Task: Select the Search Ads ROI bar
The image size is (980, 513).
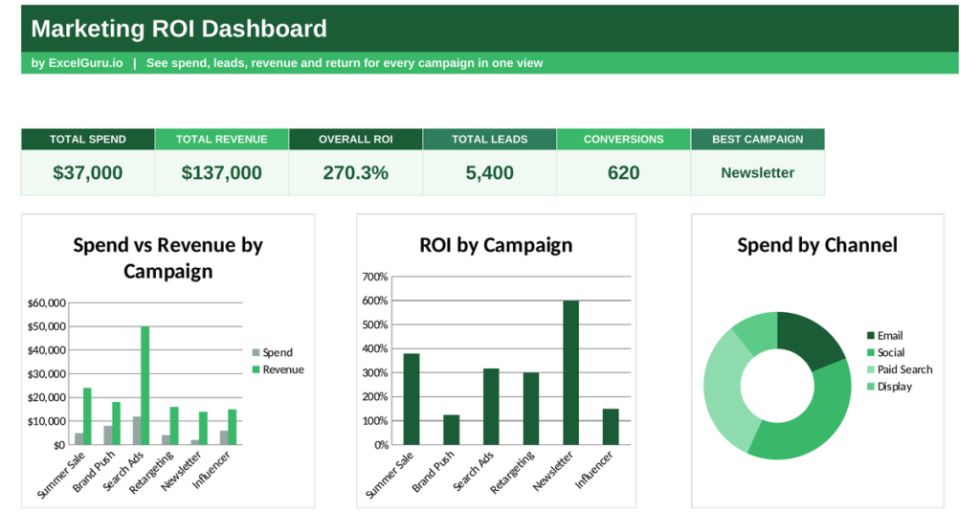Action: click(x=491, y=407)
